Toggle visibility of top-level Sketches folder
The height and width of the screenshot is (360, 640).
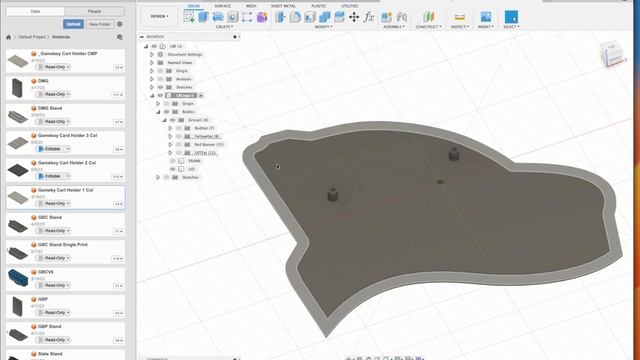(160, 87)
